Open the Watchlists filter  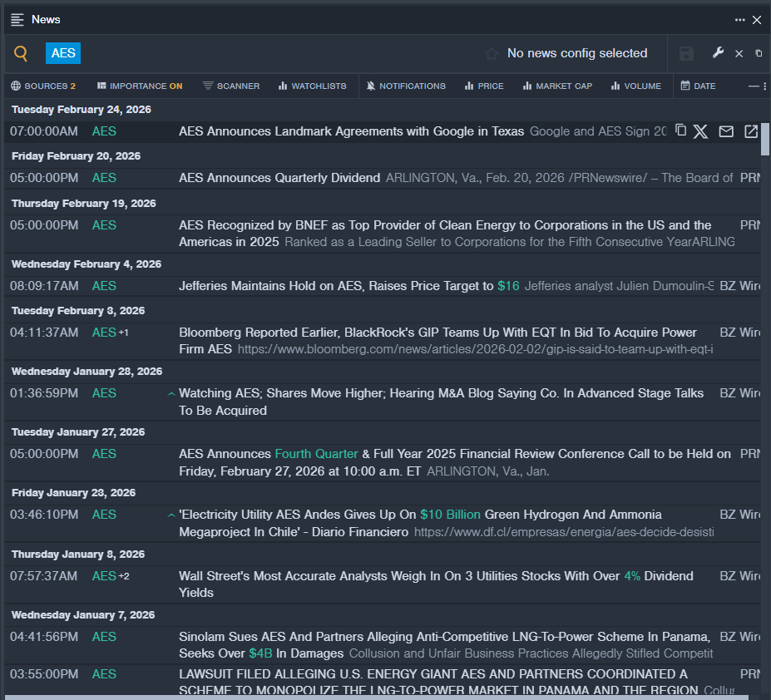[313, 86]
